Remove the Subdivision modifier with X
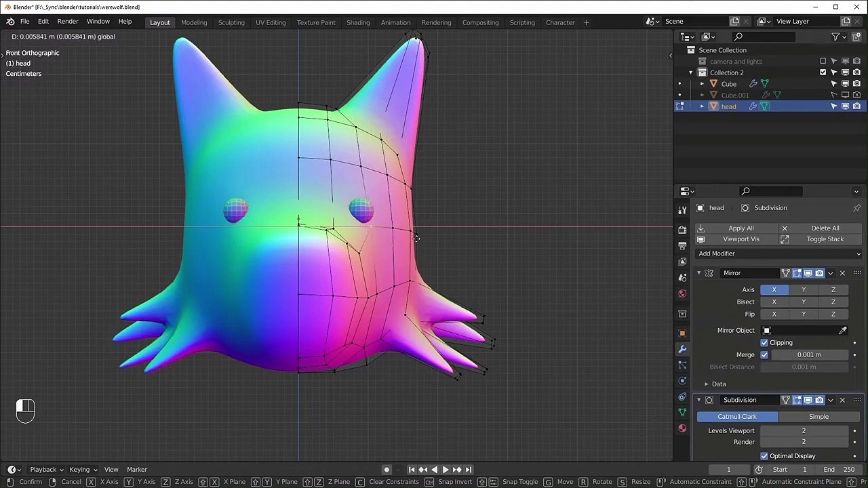Screen dimensions: 868x488 (x=842, y=400)
